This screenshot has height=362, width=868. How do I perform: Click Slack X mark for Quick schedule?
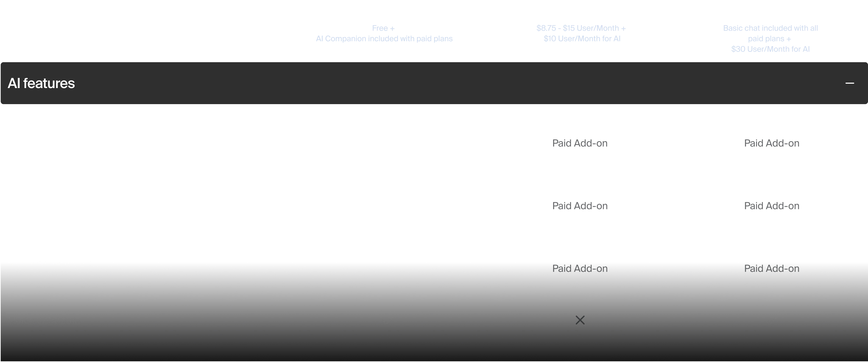click(x=580, y=320)
